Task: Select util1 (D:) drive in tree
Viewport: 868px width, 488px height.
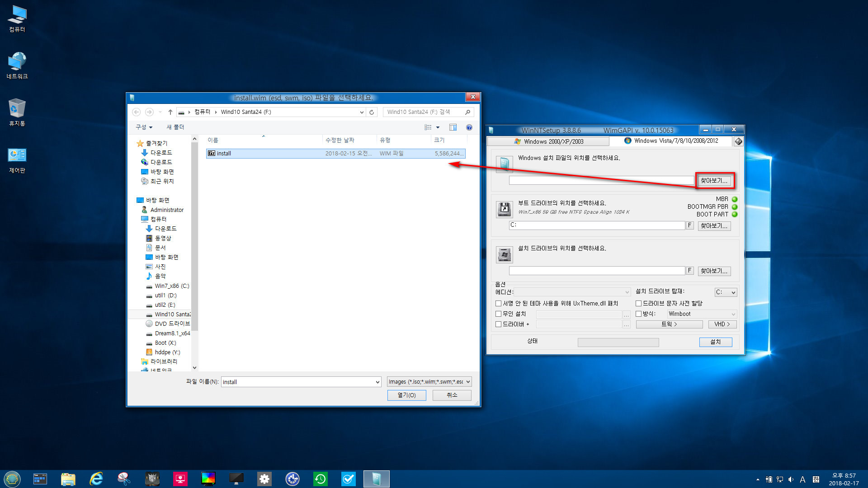Action: point(165,296)
